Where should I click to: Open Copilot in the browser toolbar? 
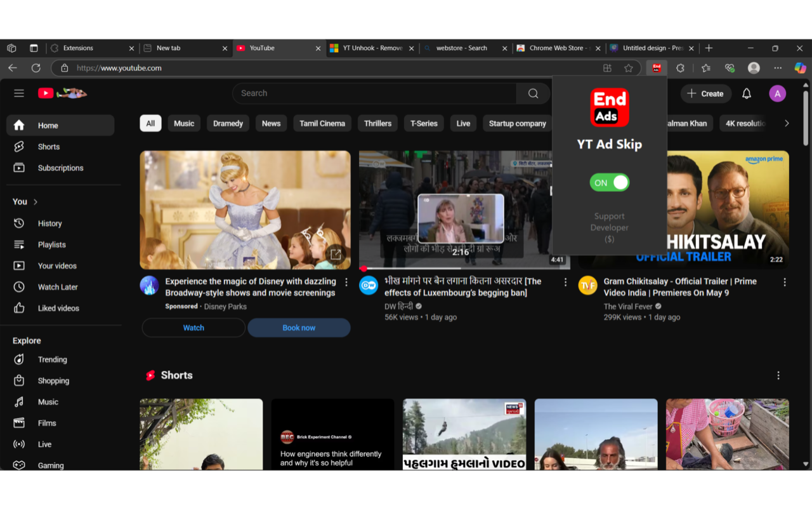(800, 68)
